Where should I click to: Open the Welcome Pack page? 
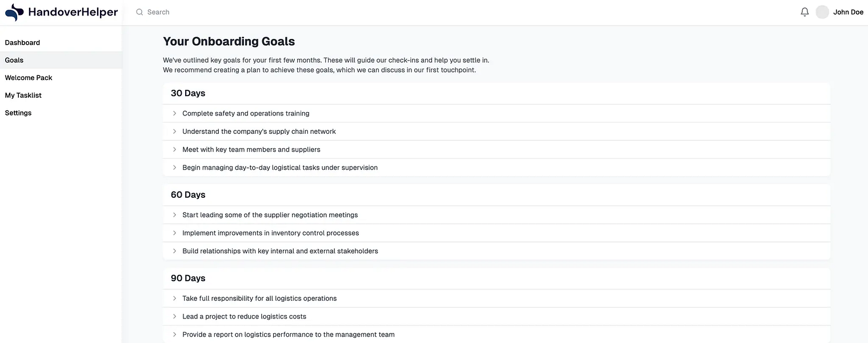[x=29, y=78]
